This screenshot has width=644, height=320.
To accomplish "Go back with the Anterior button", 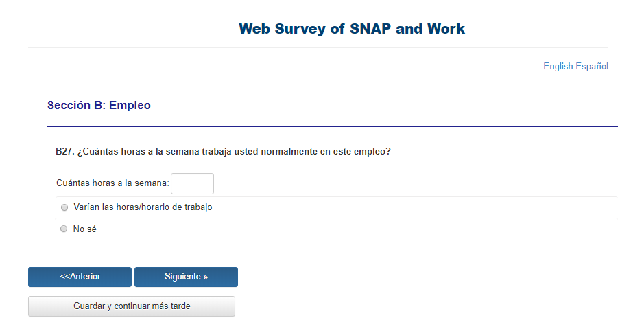I will pos(80,277).
